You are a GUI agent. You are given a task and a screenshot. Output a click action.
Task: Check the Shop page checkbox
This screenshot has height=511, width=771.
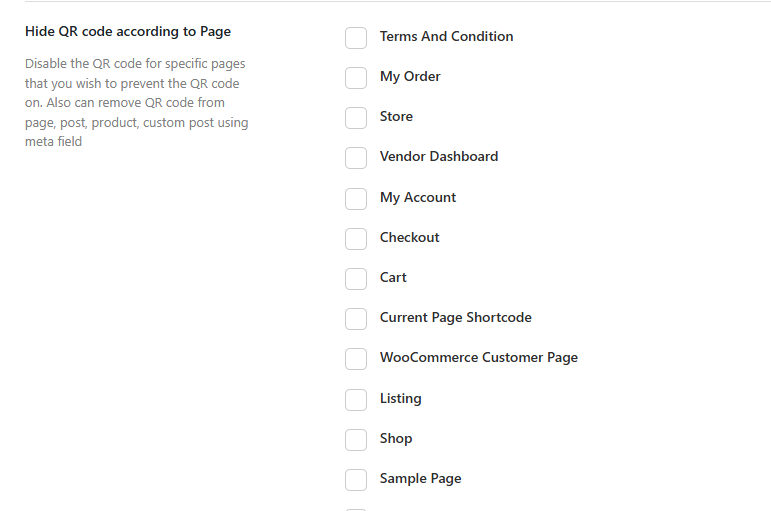tap(356, 440)
